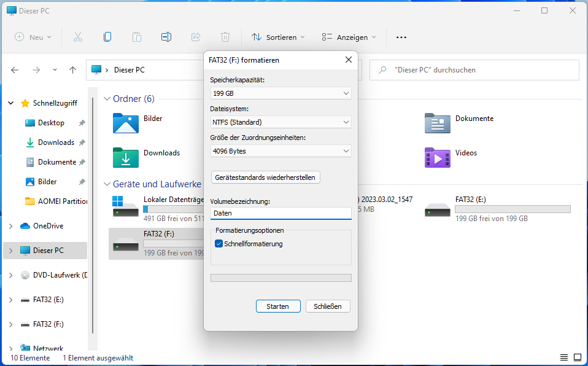Expand the Dieser PC tree node
The image size is (588, 366).
pyautogui.click(x=11, y=251)
